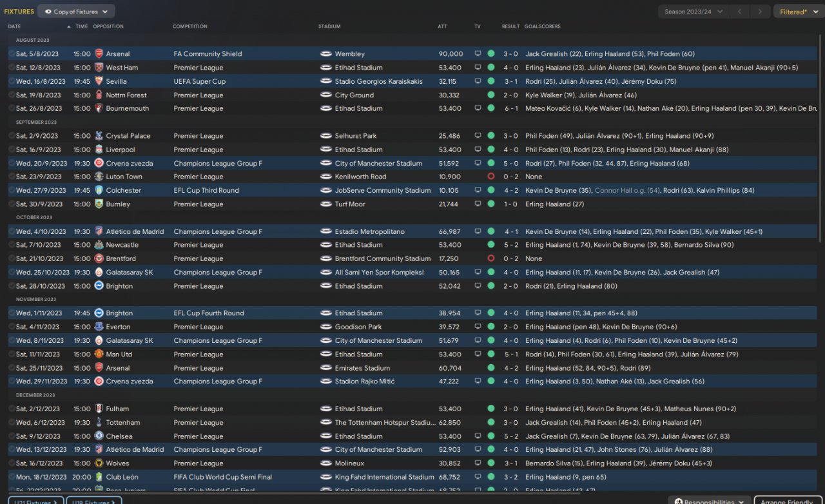Click the red loss indicator for Luton Town
825x504 pixels.
click(x=491, y=177)
